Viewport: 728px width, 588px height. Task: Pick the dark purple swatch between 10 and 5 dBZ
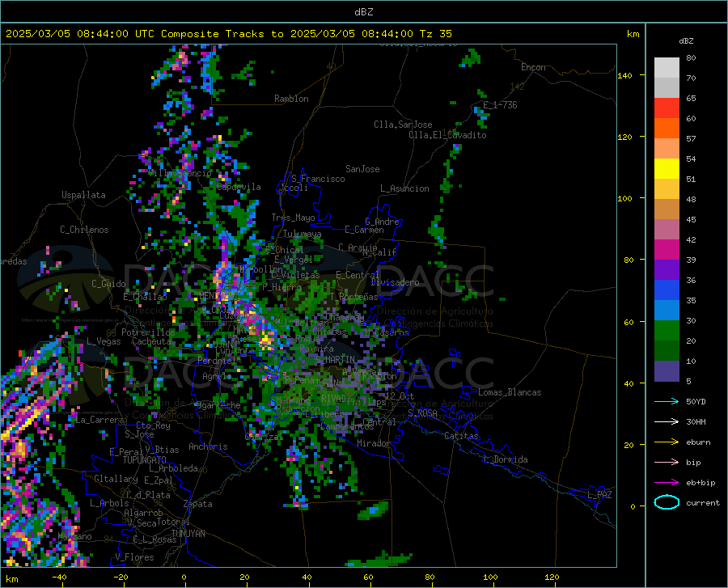[667, 371]
